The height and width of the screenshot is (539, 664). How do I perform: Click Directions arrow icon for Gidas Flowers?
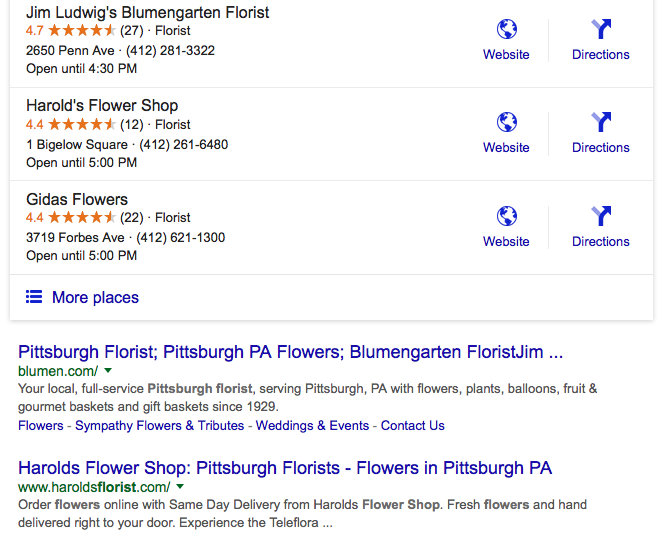(600, 216)
